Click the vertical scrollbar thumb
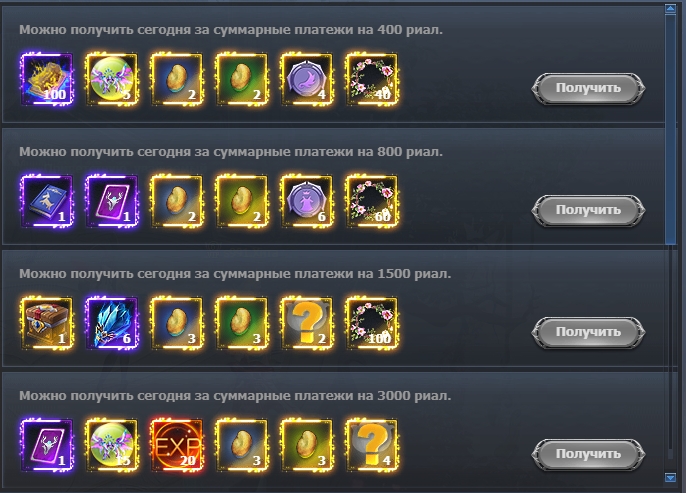686x493 pixels. click(x=670, y=129)
